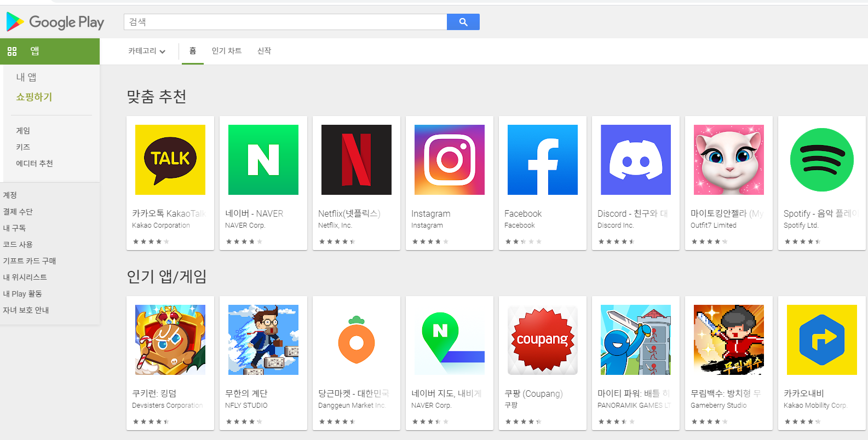Click the PANORAMIK GAMES developer name
Screen dimensions: 868x440
pos(634,406)
